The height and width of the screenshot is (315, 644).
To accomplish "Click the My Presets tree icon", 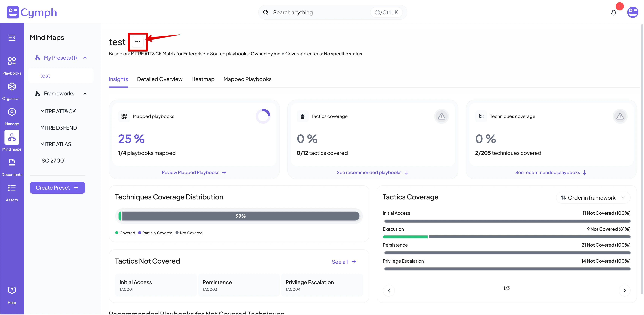I will tap(37, 58).
